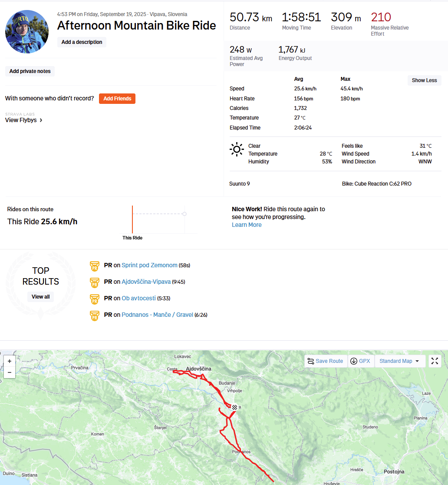Open the Standard Map dropdown
The width and height of the screenshot is (448, 485).
click(399, 361)
